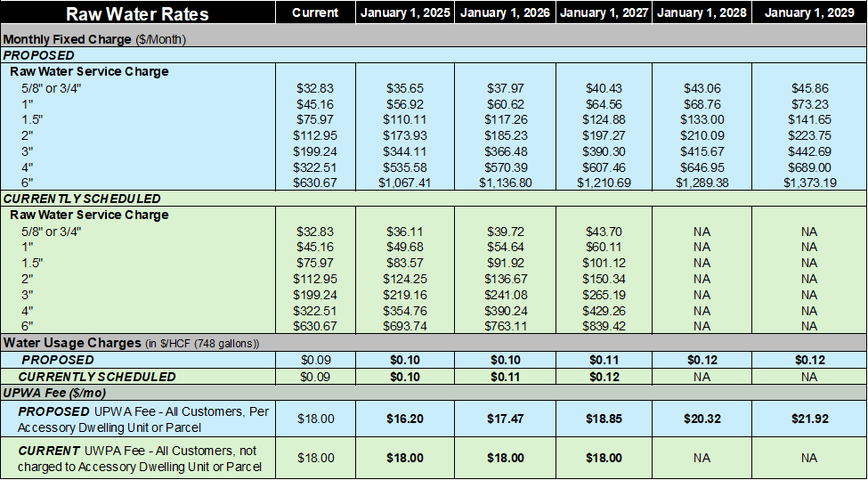Select the $689.00 cell
The image size is (868, 480).
(808, 167)
